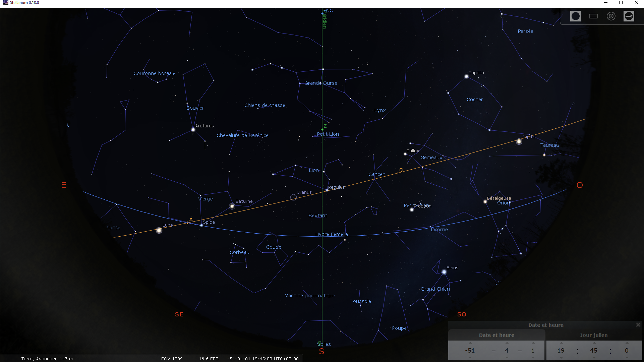Decrease the minutes with down arrow
Screen dimensions: 644x362
[594, 358]
